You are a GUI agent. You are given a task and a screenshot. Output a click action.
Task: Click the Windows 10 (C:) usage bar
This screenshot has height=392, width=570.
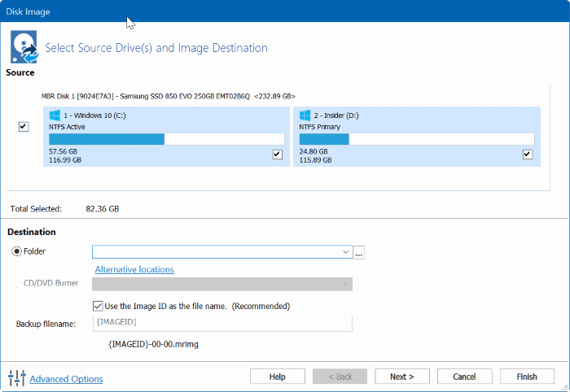[166, 139]
